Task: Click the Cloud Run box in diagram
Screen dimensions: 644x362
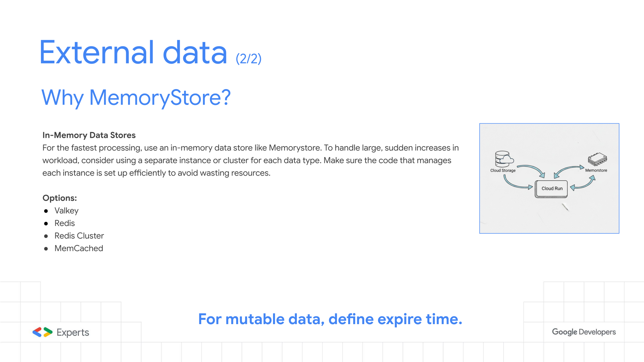Action: point(552,189)
